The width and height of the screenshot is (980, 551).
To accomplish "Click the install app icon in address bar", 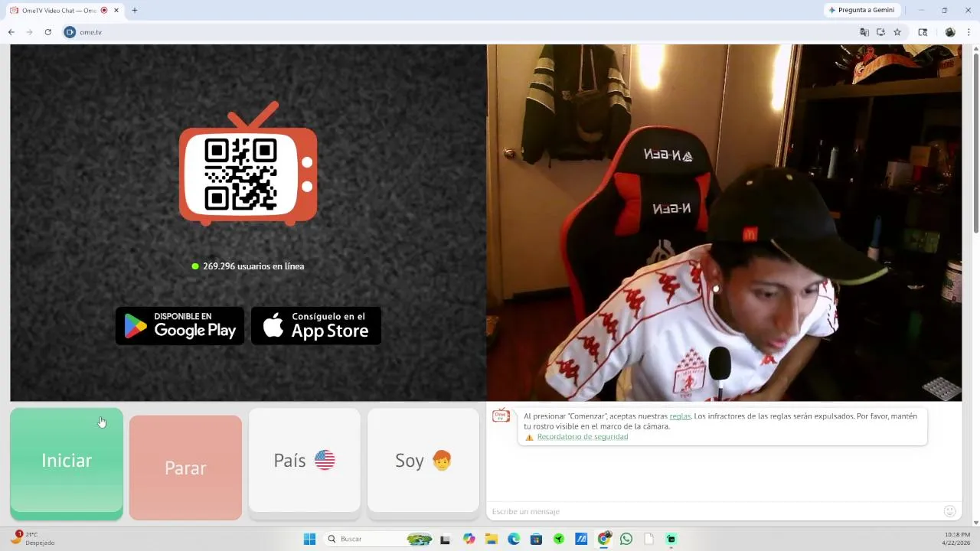I will (x=880, y=32).
